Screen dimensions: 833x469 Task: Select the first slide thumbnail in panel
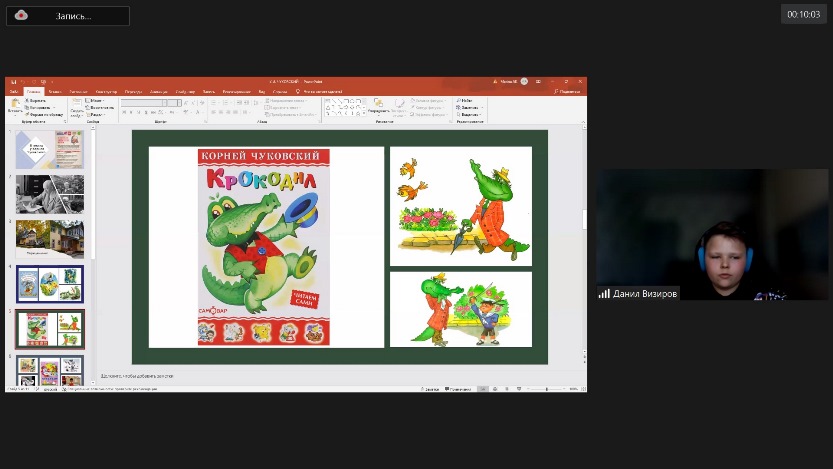coord(49,150)
